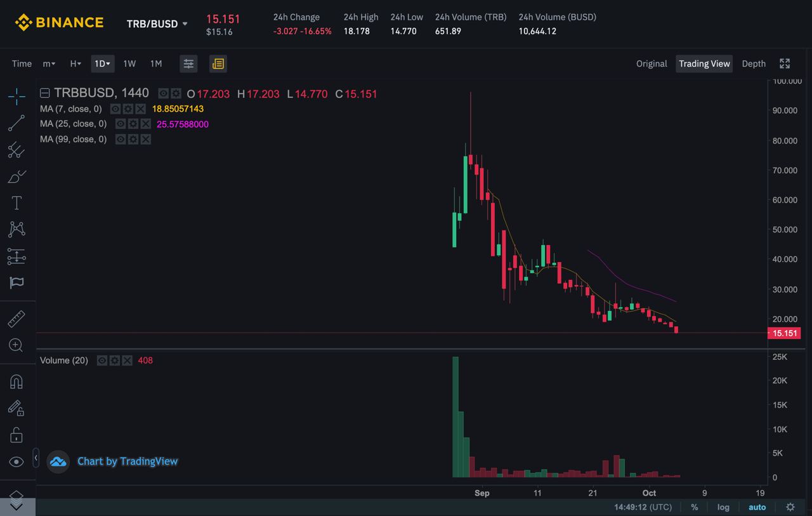
Task: Click MA 25 value 25.57588000
Action: click(183, 124)
